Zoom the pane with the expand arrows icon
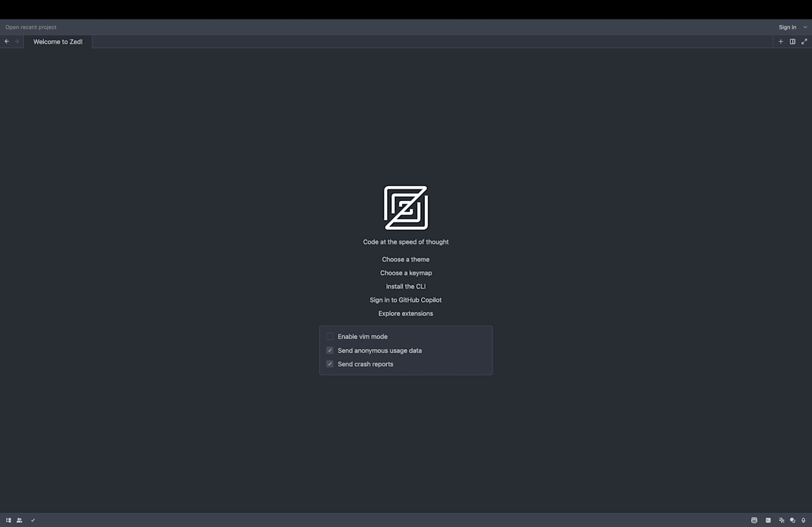 (804, 41)
